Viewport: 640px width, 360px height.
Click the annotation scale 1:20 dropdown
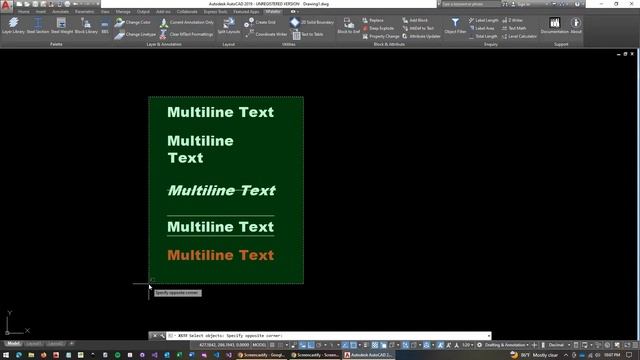click(x=467, y=345)
